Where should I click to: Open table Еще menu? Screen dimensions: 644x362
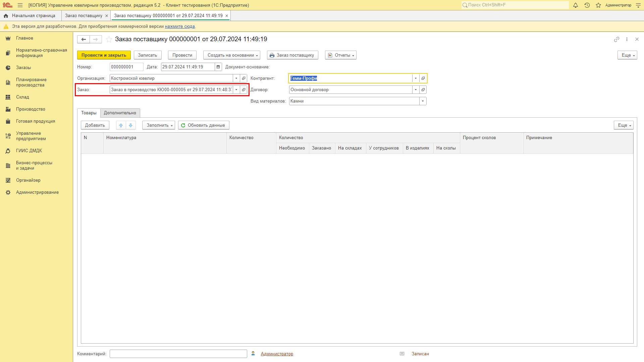click(x=624, y=125)
